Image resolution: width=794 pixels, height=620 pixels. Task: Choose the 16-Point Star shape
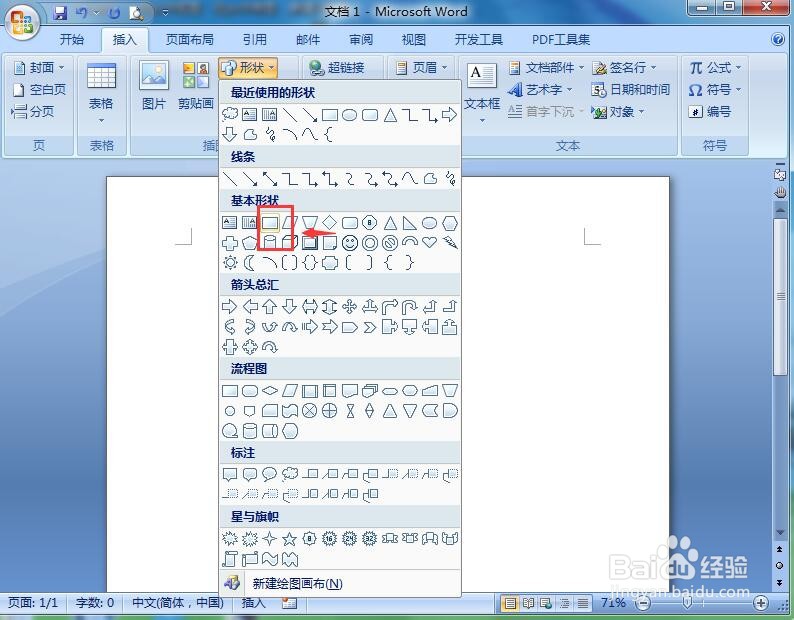pos(330,538)
